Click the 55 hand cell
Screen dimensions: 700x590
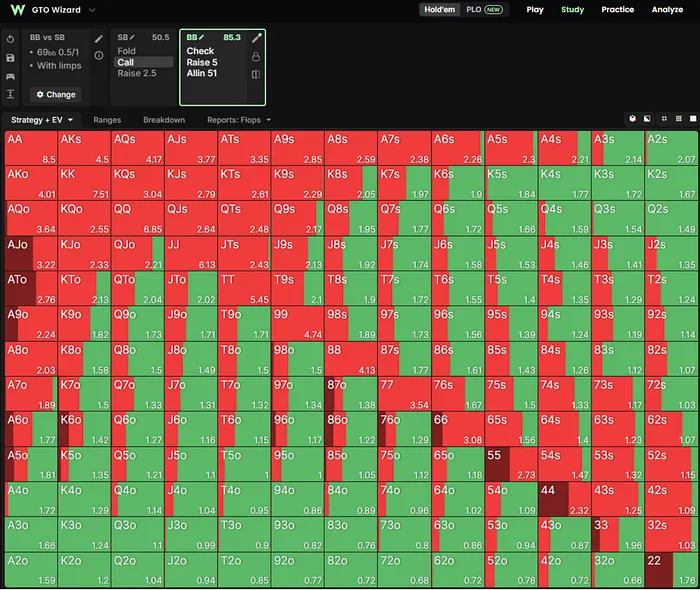point(511,464)
